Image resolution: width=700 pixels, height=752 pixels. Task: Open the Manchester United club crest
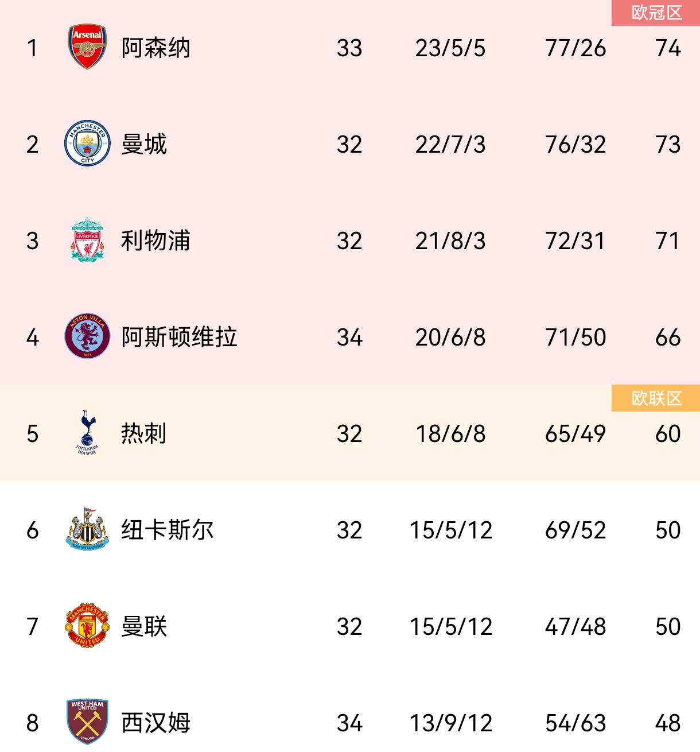click(87, 626)
